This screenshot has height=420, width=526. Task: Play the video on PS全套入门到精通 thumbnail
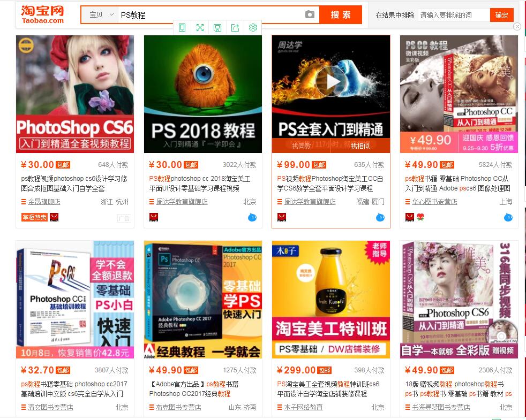(x=331, y=81)
